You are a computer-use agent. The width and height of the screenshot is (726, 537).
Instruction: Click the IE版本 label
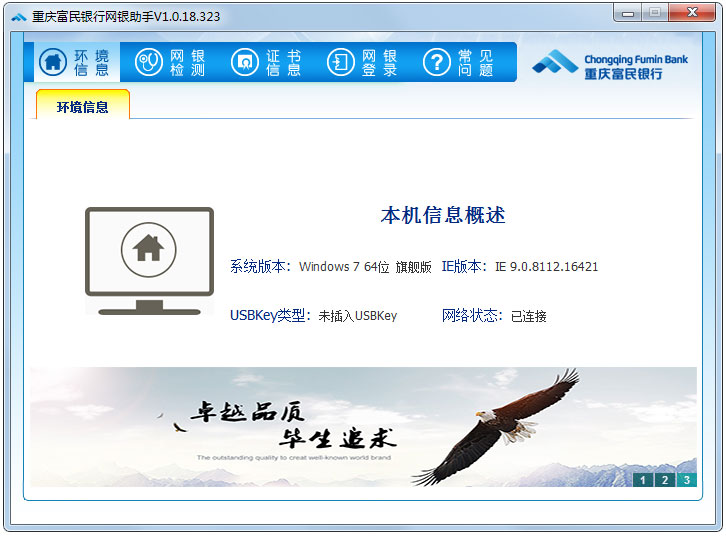(464, 267)
